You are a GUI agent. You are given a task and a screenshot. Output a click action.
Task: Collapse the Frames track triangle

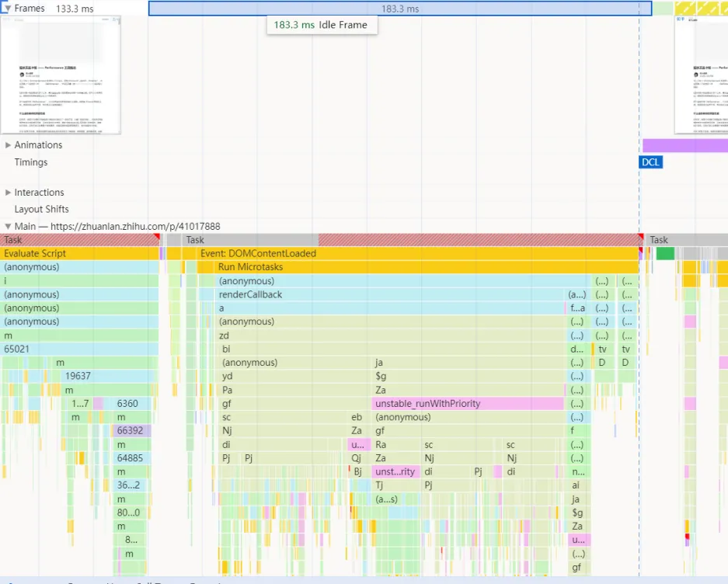point(7,8)
